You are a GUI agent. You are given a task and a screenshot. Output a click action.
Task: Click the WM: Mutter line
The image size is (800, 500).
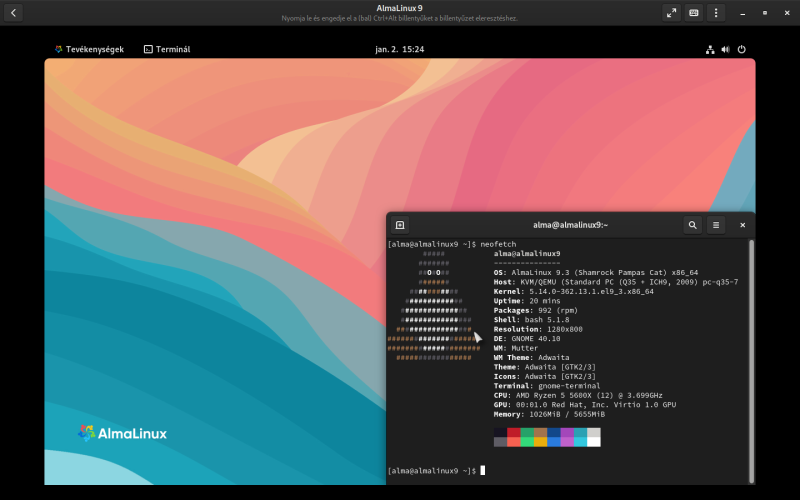coord(515,348)
